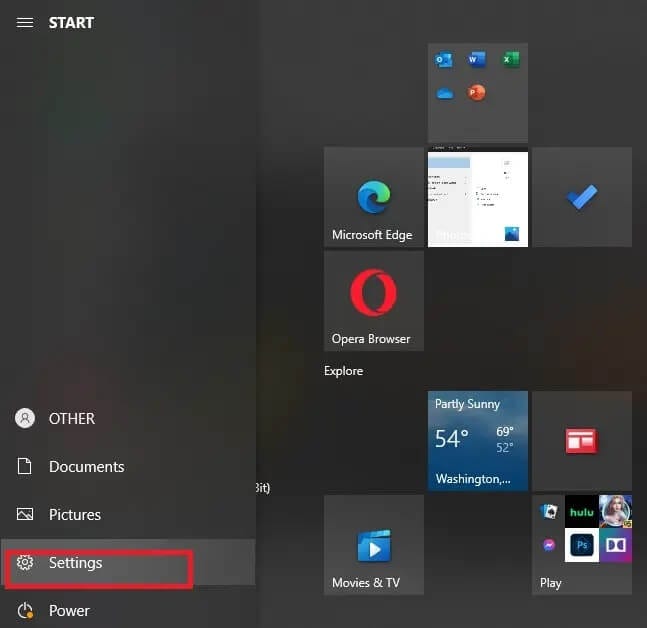Open Solitaire in the Play folder
Viewport: 647px width, 628px height.
pyautogui.click(x=549, y=512)
